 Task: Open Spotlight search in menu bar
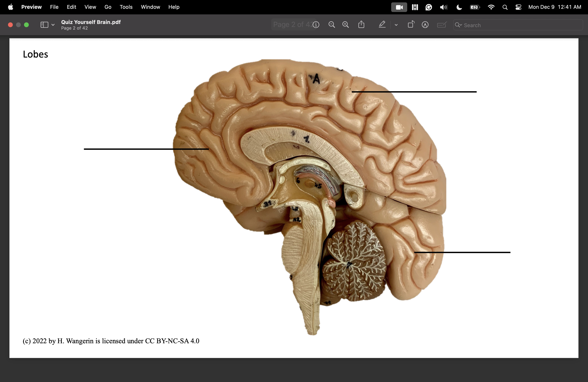(x=505, y=7)
